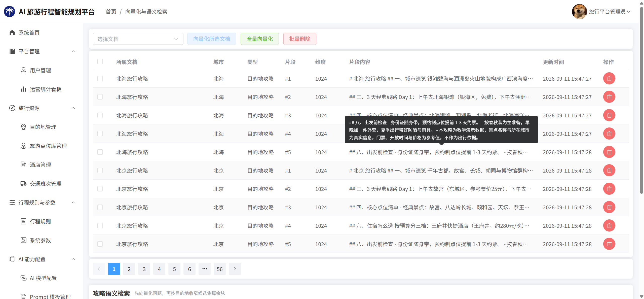Delete the 北京旅行攻略 #3 segment
Viewport: 644px width, 299px height.
coord(609,207)
